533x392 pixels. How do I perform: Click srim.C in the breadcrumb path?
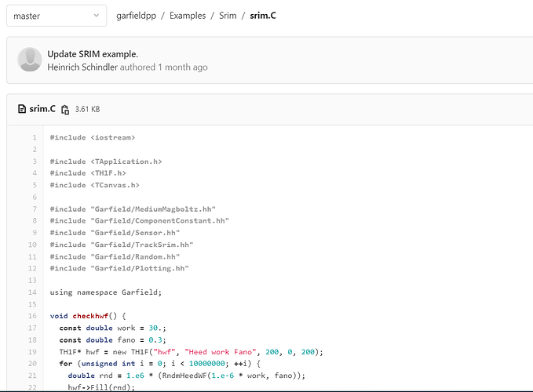tap(262, 16)
